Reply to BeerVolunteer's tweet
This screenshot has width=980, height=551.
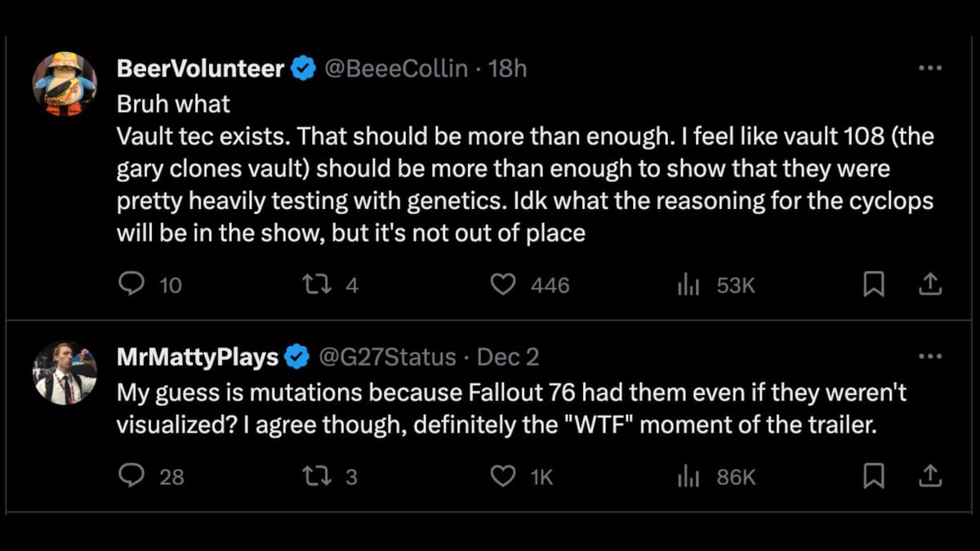131,284
